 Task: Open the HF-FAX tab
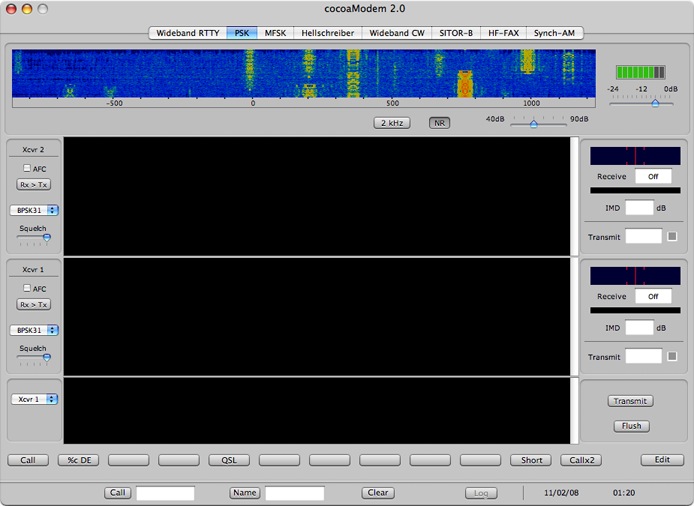(503, 33)
